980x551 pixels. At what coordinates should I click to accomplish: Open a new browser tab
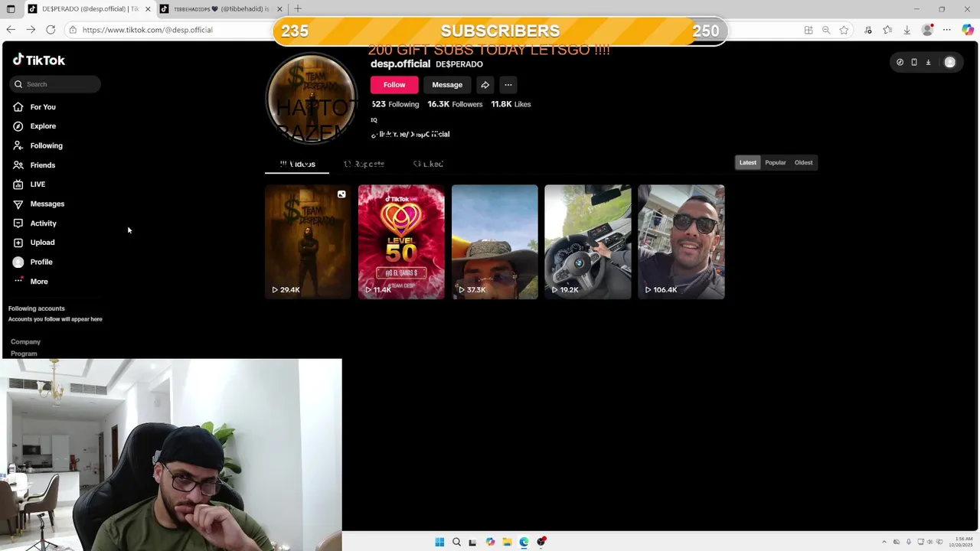tap(298, 9)
